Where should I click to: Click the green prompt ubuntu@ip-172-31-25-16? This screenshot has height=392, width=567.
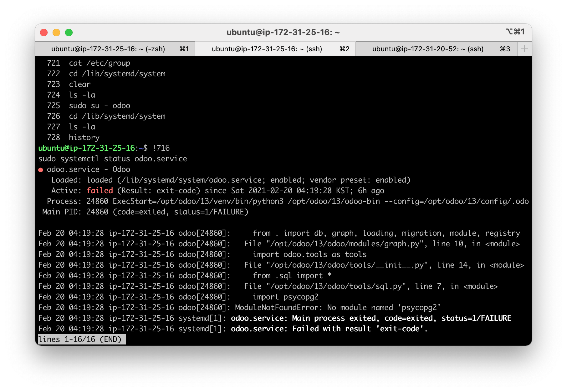coord(87,148)
